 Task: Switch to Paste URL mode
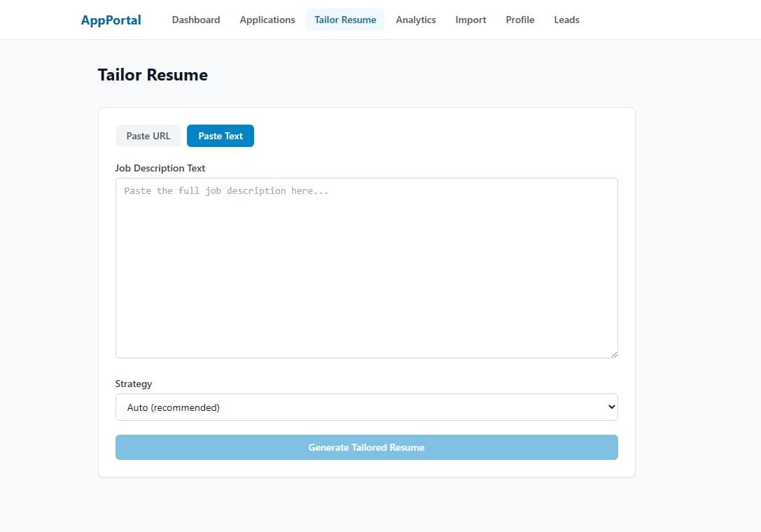pos(148,136)
